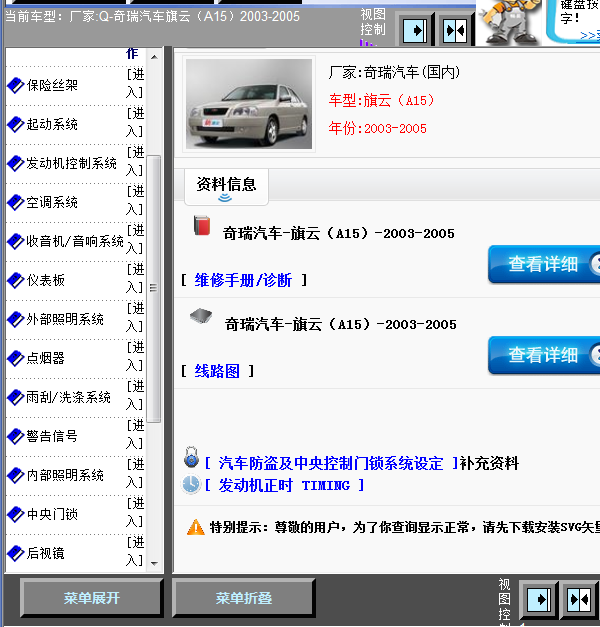Open 发动机正时 TIMING link
Screen dimensions: 600x627
(284, 485)
